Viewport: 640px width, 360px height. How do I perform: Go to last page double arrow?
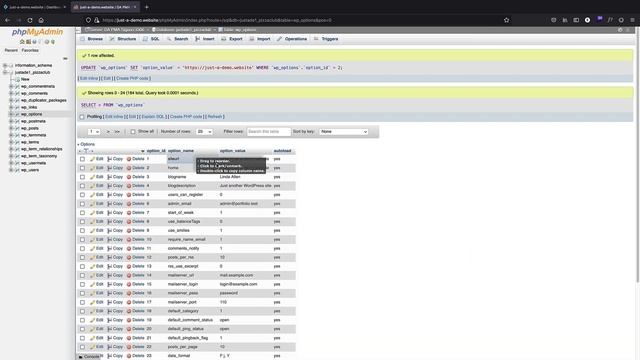coord(117,132)
